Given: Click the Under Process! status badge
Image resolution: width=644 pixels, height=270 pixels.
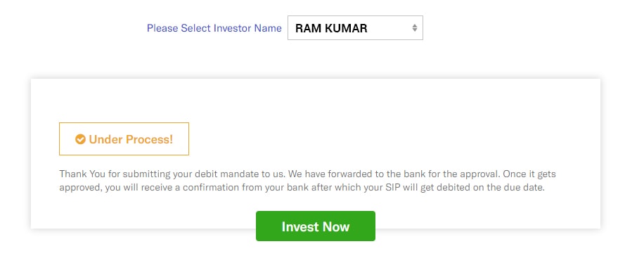Looking at the screenshot, I should [x=124, y=139].
